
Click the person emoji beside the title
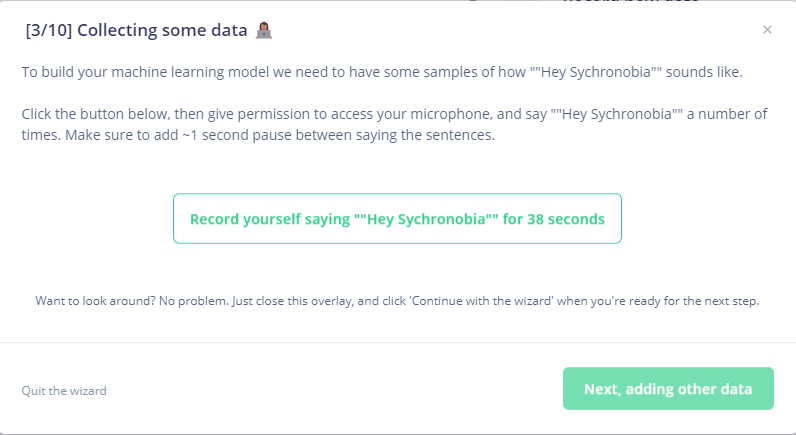(x=264, y=30)
